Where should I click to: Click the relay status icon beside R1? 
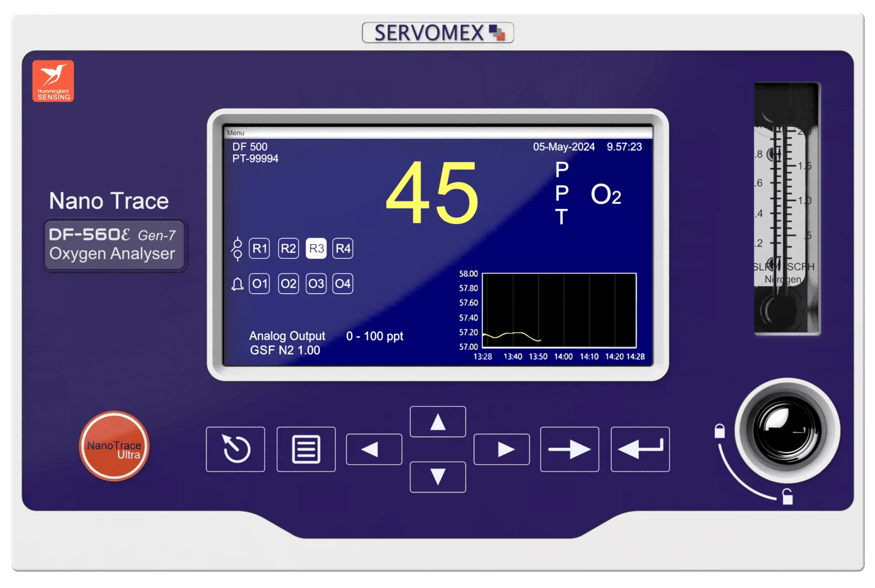point(237,249)
